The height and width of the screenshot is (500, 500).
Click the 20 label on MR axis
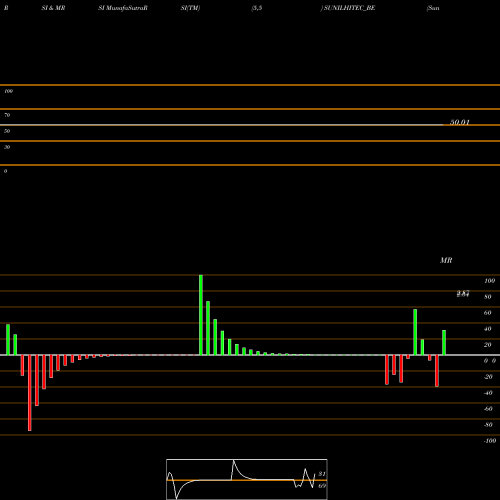click(488, 345)
